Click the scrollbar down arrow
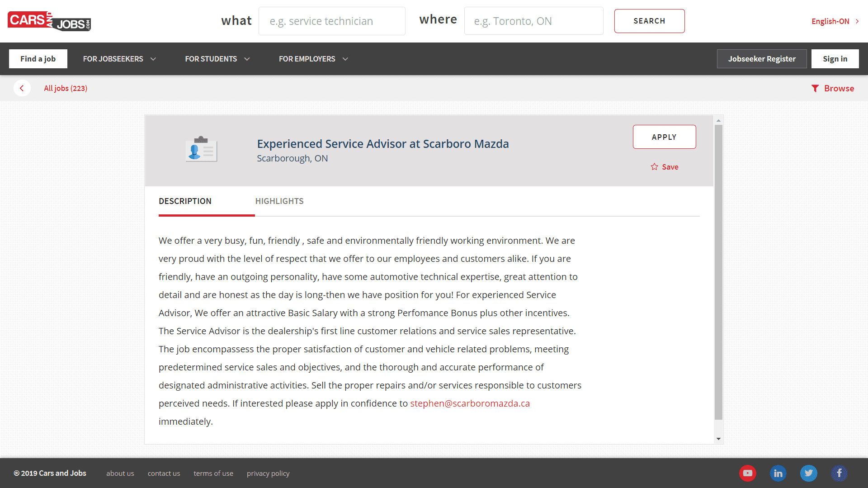 (x=718, y=439)
